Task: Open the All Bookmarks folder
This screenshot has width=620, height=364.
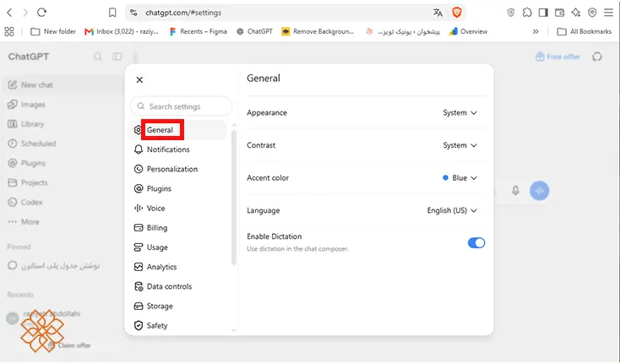Action: pyautogui.click(x=584, y=31)
